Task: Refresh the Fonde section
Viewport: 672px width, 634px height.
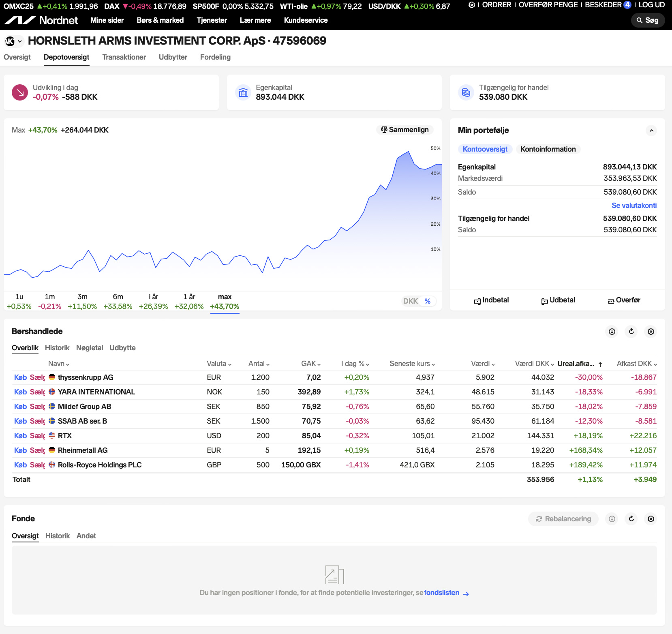Action: [631, 519]
